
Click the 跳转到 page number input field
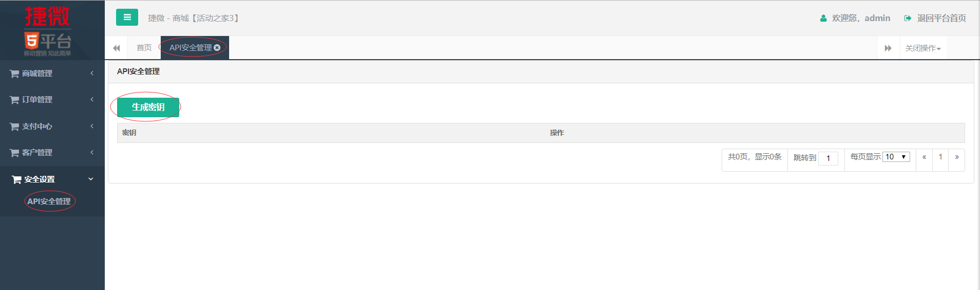(x=828, y=158)
